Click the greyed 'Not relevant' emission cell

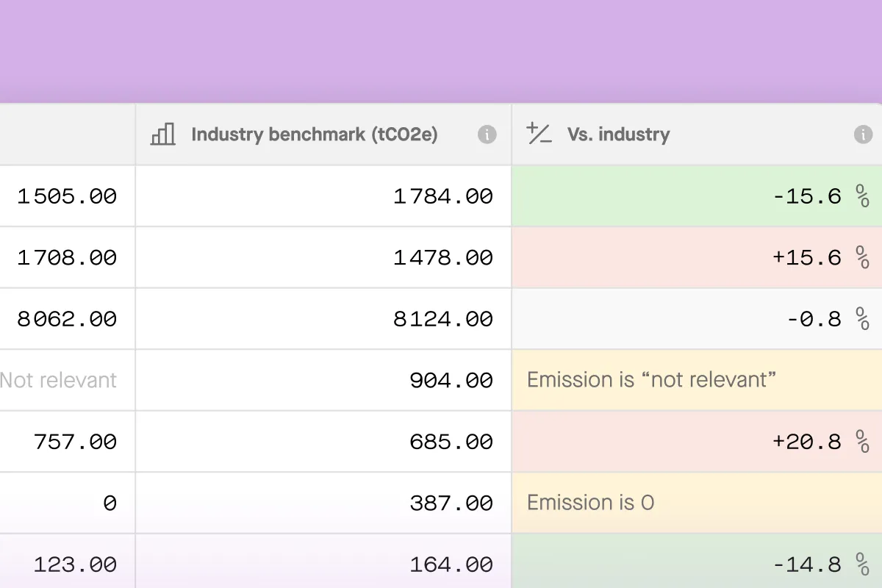(58, 380)
